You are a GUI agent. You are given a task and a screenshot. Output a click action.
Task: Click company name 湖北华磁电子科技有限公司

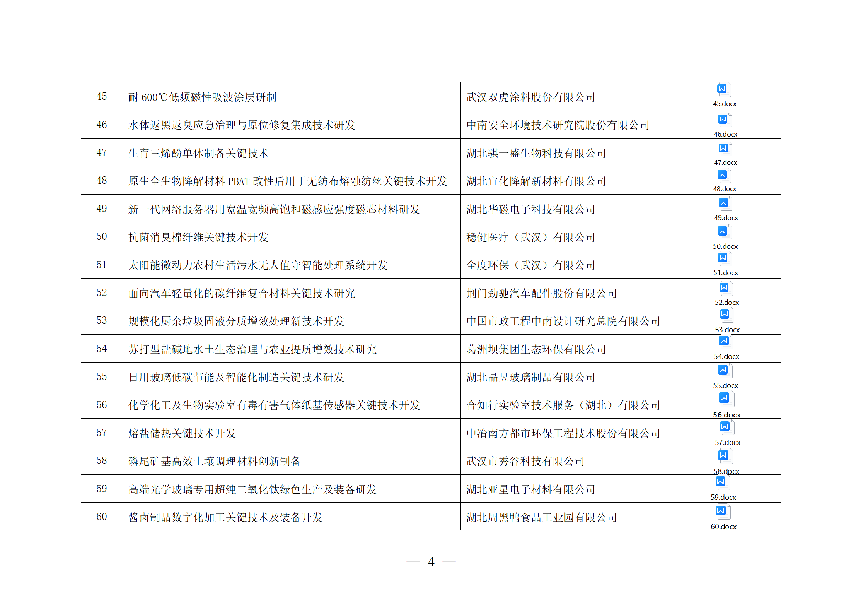(x=531, y=209)
